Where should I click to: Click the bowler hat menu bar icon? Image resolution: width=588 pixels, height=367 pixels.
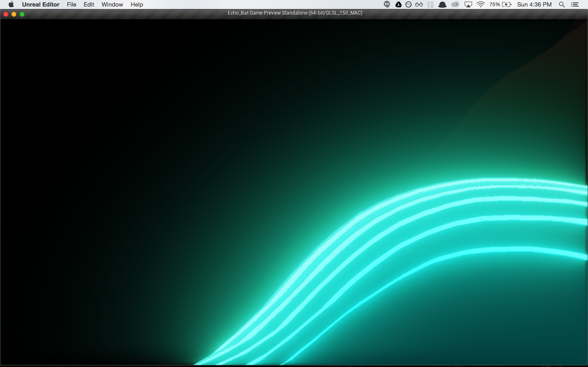tap(442, 5)
